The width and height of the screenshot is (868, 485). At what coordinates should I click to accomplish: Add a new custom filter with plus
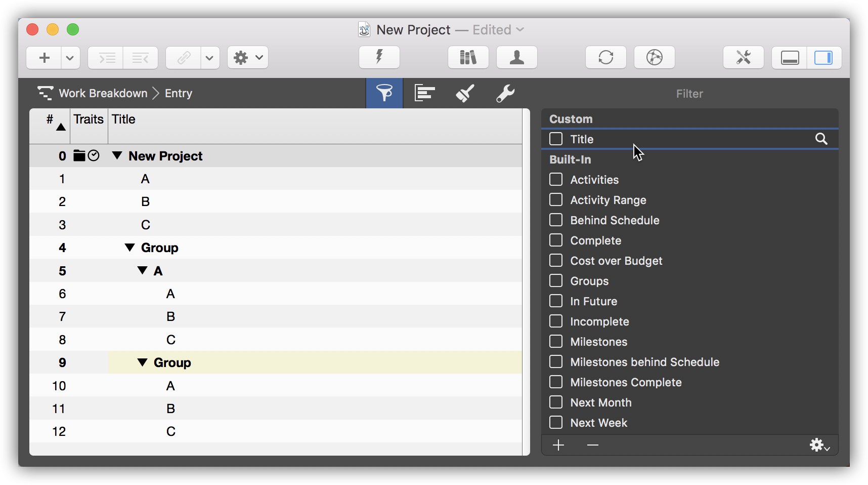point(558,445)
